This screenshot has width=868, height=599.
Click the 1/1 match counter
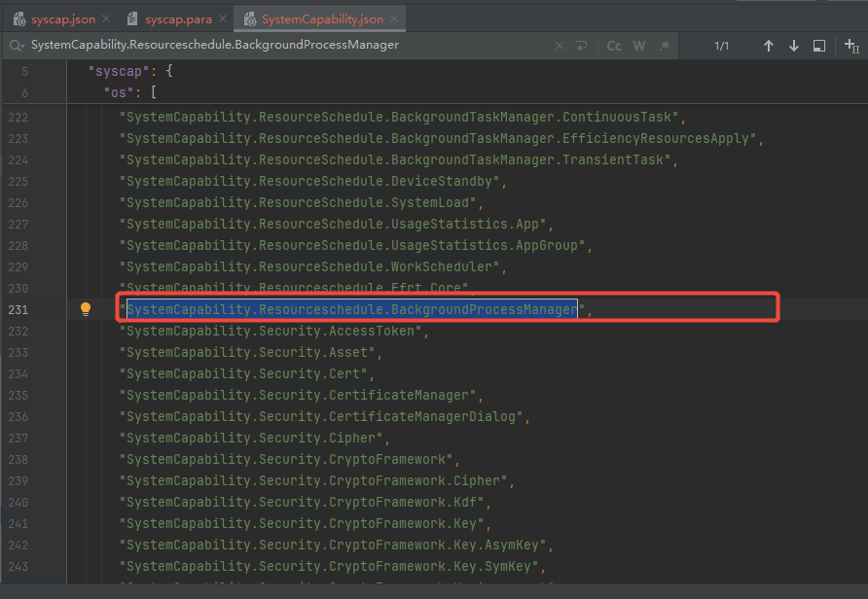(x=721, y=46)
